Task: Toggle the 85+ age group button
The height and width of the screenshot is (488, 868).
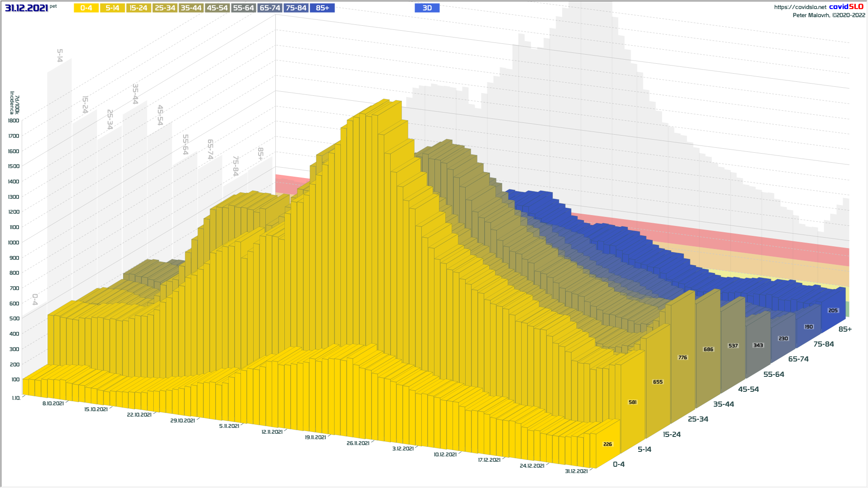Action: 322,8
